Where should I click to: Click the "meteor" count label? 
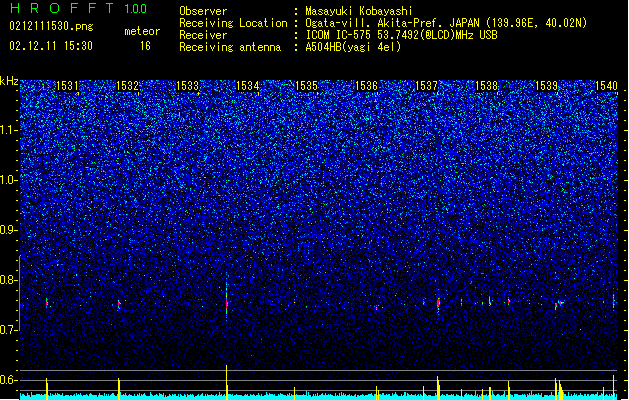[x=142, y=31]
